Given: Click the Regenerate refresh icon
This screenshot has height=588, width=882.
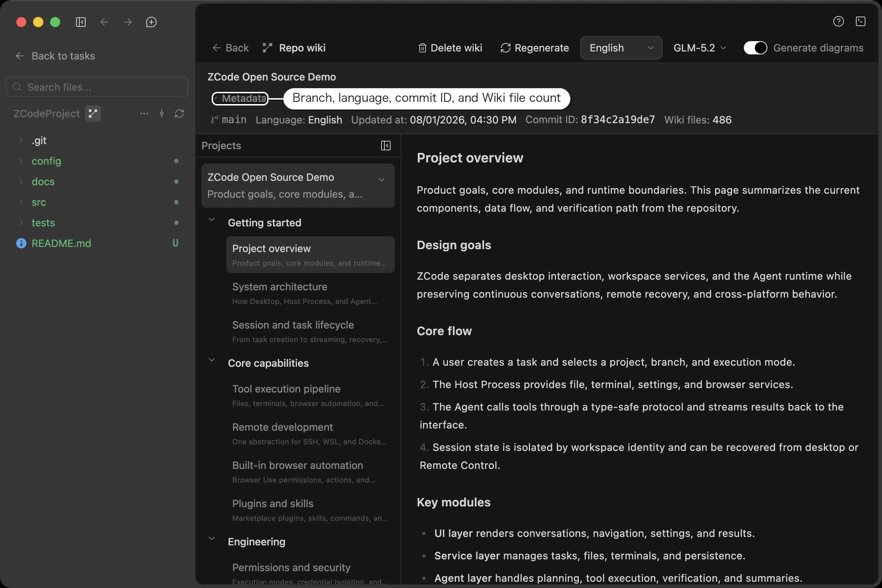Looking at the screenshot, I should (x=506, y=48).
